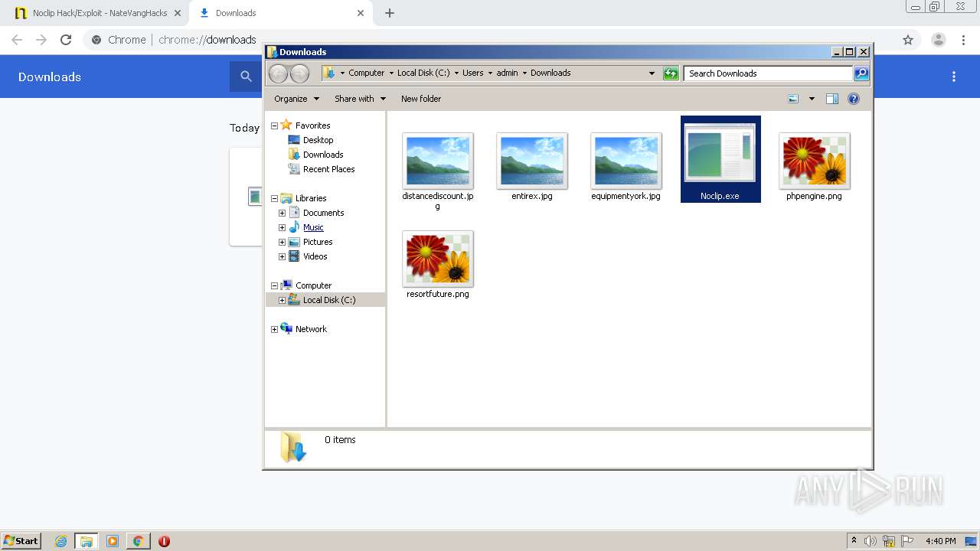Open address bar history dropdown
The height and width of the screenshot is (551, 980).
652,73
